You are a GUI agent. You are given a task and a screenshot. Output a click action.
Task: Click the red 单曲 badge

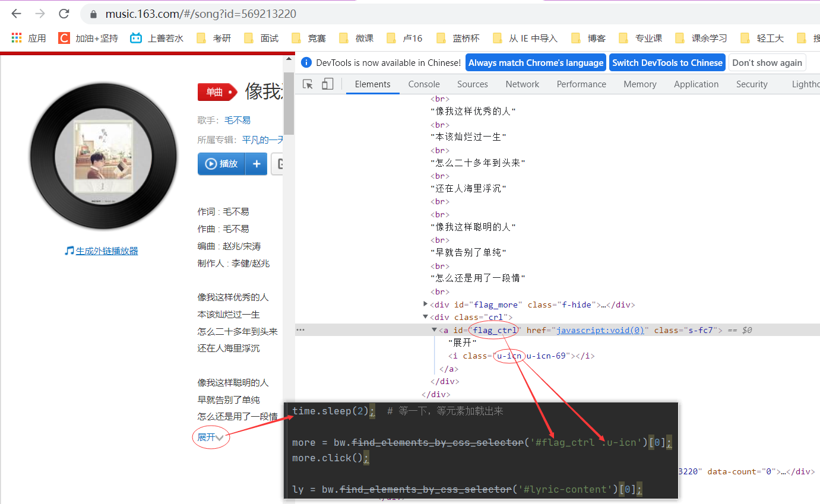pos(217,92)
